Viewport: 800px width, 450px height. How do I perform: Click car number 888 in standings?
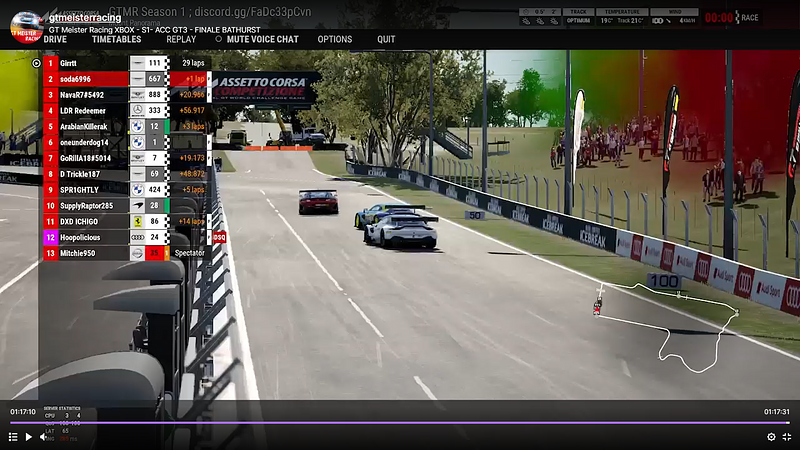click(155, 94)
